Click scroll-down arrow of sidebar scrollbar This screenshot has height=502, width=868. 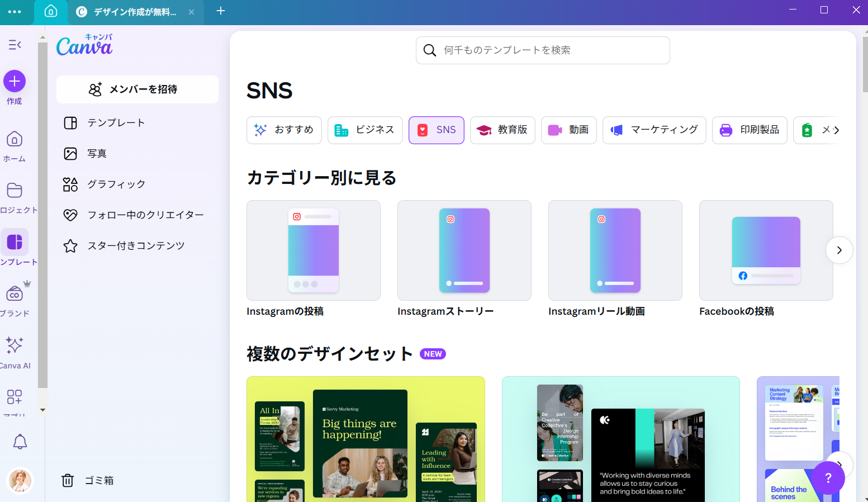(x=42, y=410)
